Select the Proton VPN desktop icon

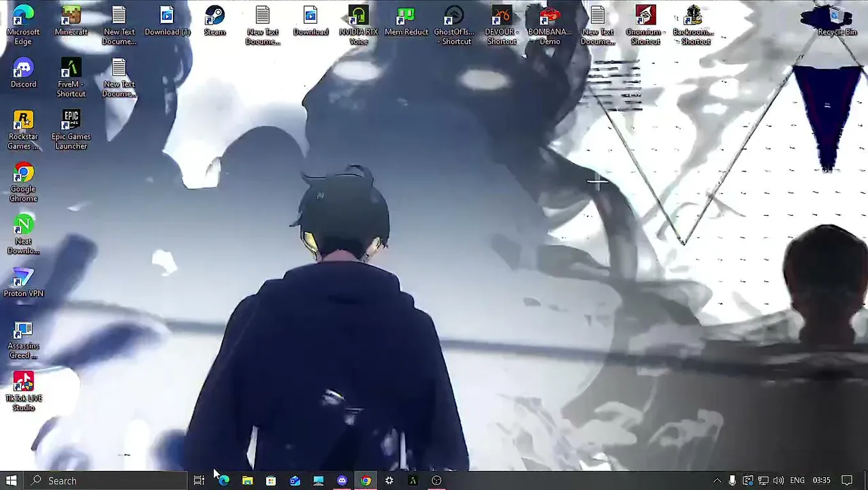click(23, 282)
